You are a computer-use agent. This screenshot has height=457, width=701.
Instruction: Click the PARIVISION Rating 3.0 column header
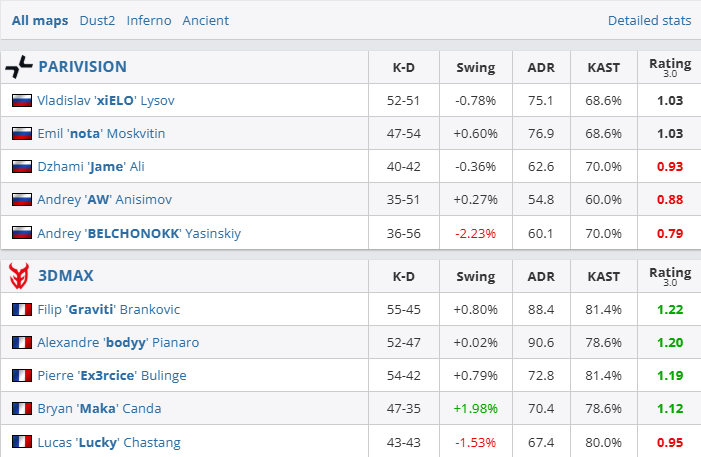(669, 67)
